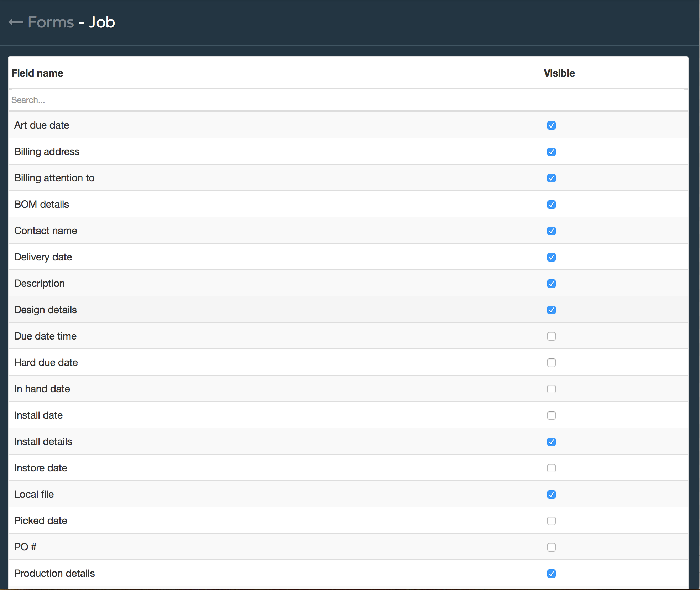Click the back arrow icon
The image size is (700, 590).
point(16,22)
